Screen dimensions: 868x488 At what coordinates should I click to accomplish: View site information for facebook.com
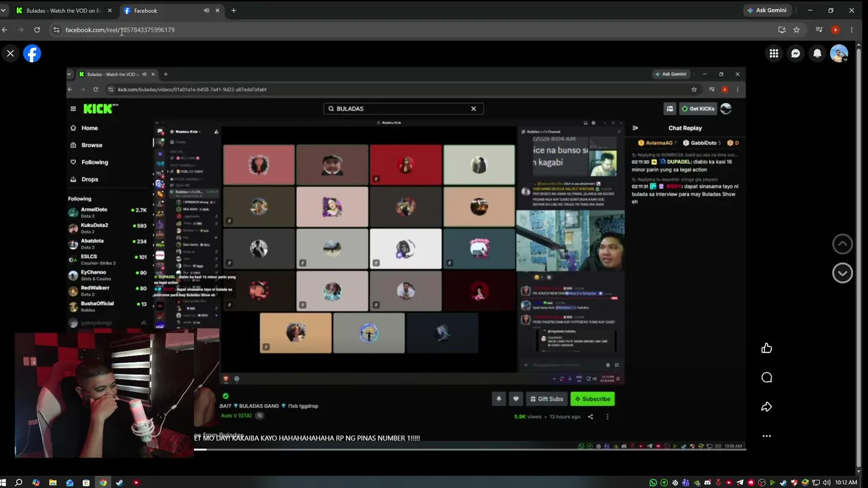[x=56, y=30]
